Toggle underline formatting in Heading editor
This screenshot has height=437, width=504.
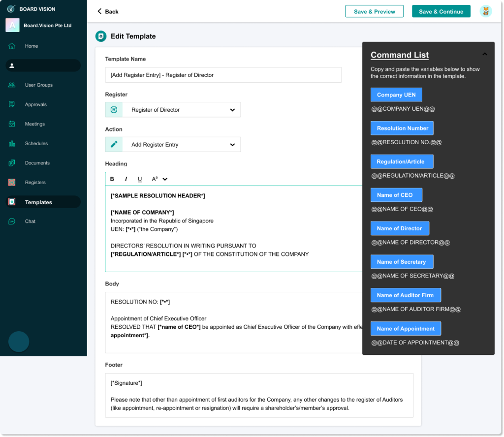click(140, 179)
